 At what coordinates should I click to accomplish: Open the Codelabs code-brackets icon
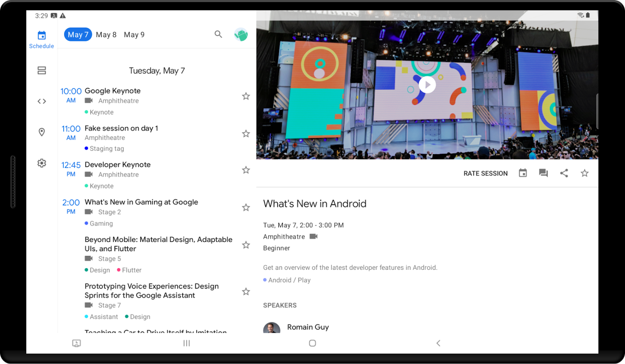[x=42, y=101]
